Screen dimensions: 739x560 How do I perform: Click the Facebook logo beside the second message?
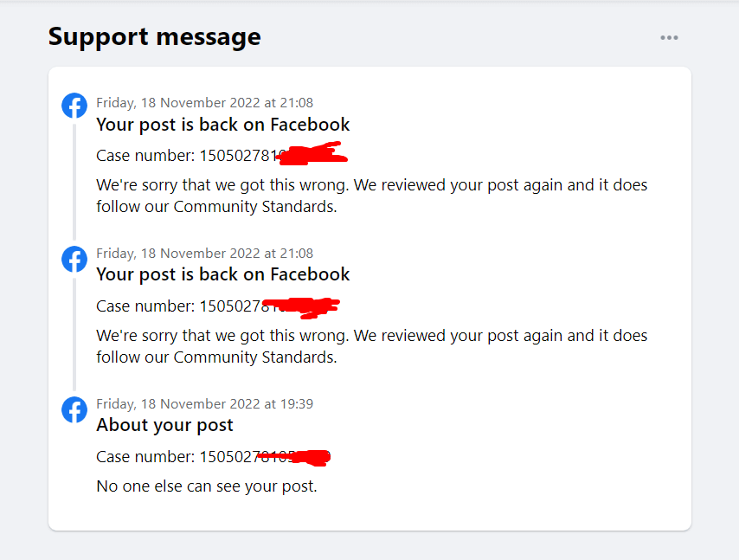click(74, 259)
